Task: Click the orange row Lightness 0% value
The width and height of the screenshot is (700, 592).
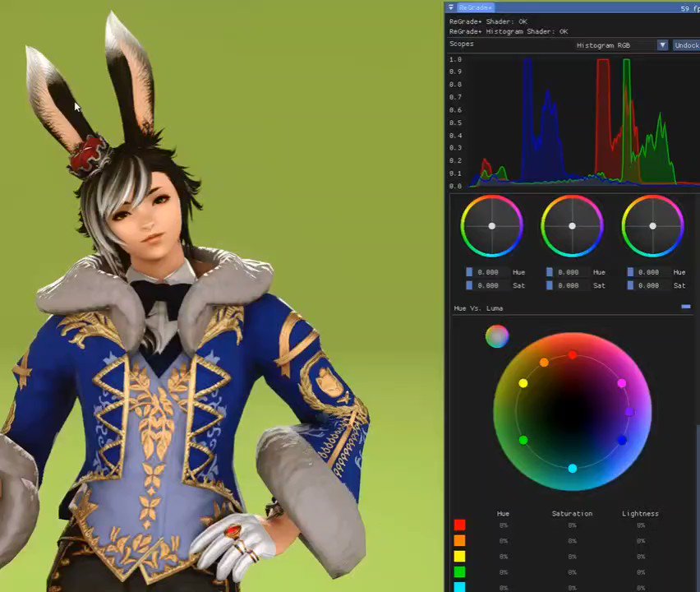Action: coord(641,541)
